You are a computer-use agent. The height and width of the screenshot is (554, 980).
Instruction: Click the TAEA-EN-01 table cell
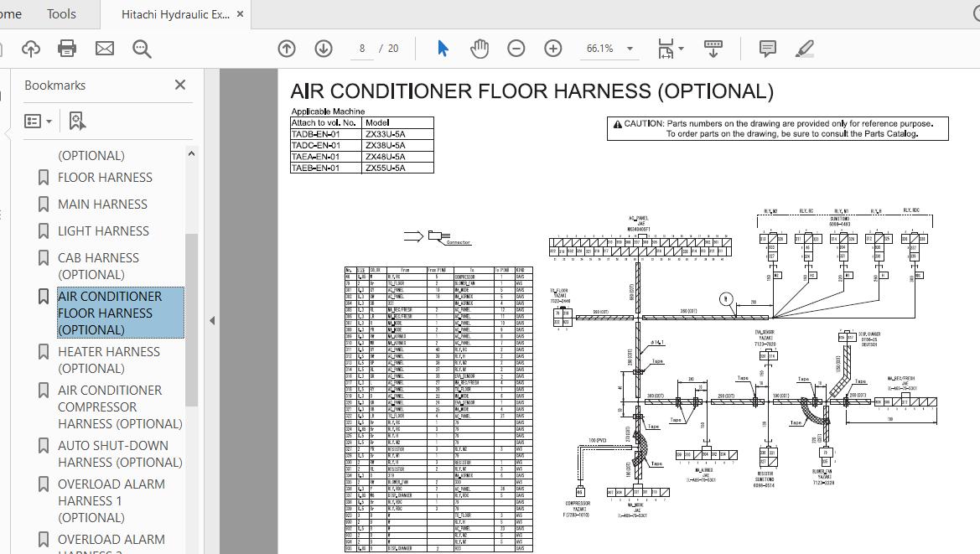pos(326,157)
